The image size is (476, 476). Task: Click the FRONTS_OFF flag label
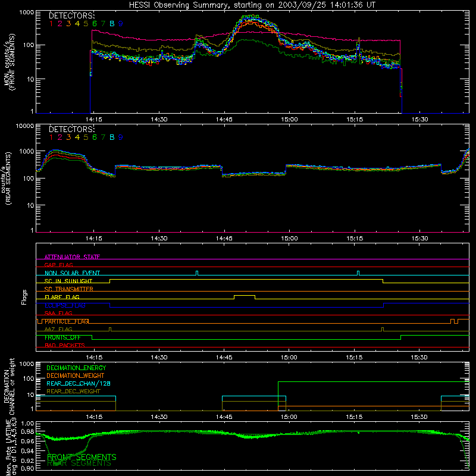click(x=62, y=337)
